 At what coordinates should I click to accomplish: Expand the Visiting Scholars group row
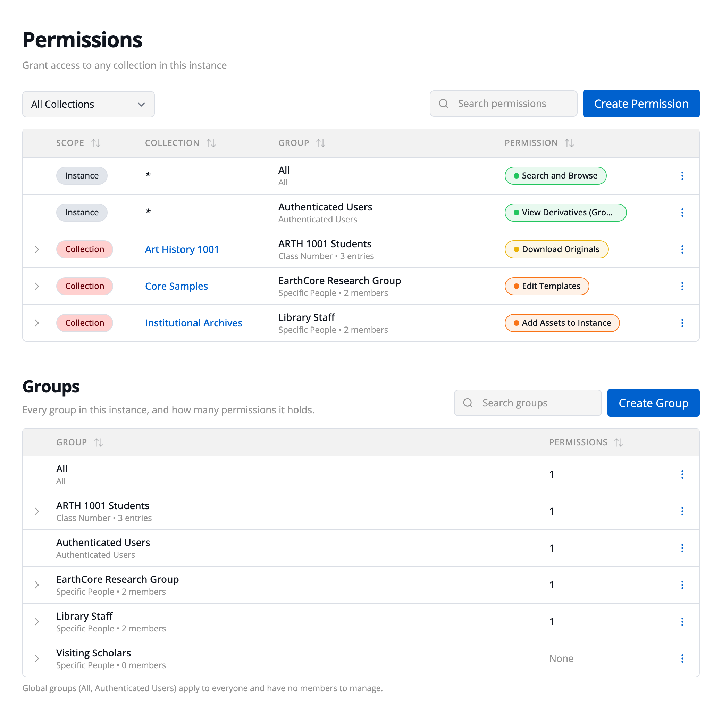(36, 659)
